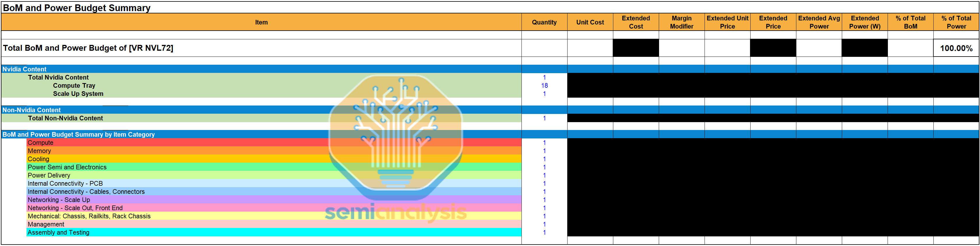Image resolution: width=980 pixels, height=246 pixels.
Task: Select 'Mechanical: Chassis, Railkits, Rack Chassis' row
Action: pos(274,216)
